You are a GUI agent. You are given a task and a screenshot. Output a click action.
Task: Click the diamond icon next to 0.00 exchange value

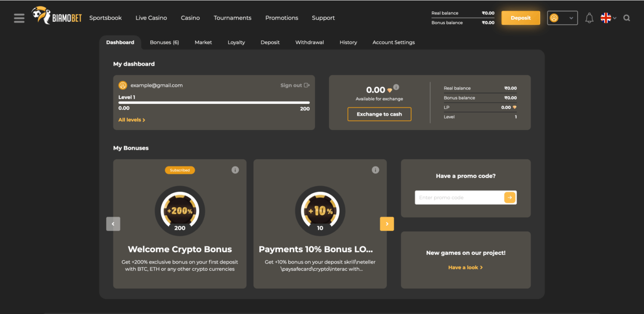click(390, 90)
